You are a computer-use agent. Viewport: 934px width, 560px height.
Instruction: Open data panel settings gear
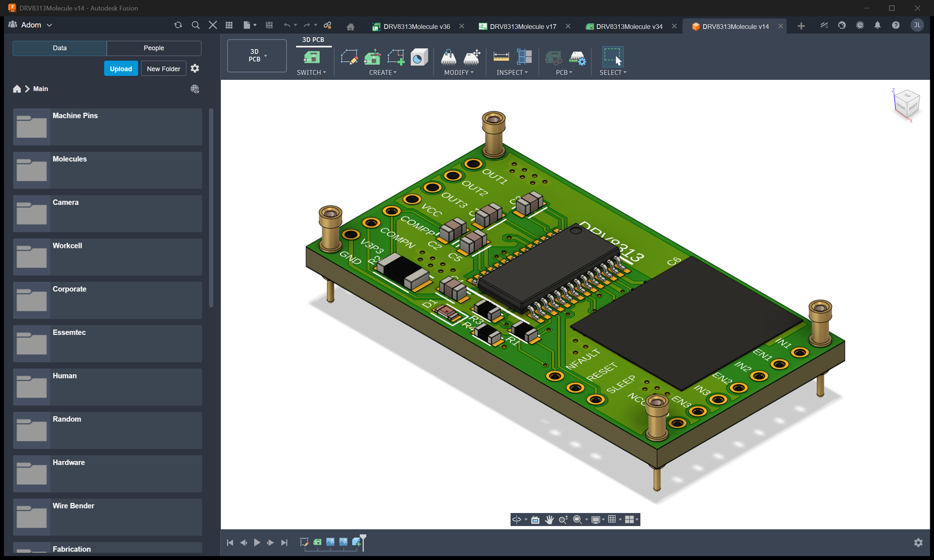tap(195, 69)
